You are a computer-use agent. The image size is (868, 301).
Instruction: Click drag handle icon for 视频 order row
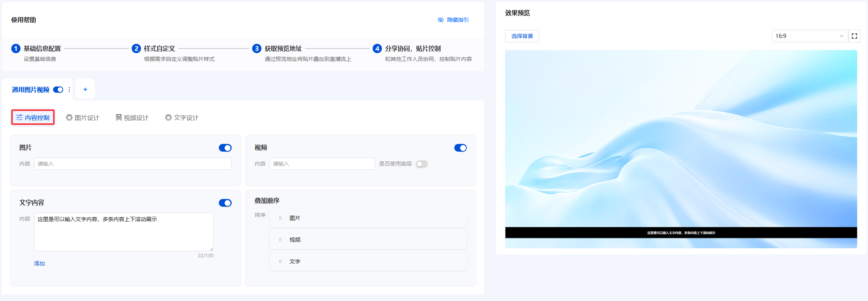tap(280, 240)
